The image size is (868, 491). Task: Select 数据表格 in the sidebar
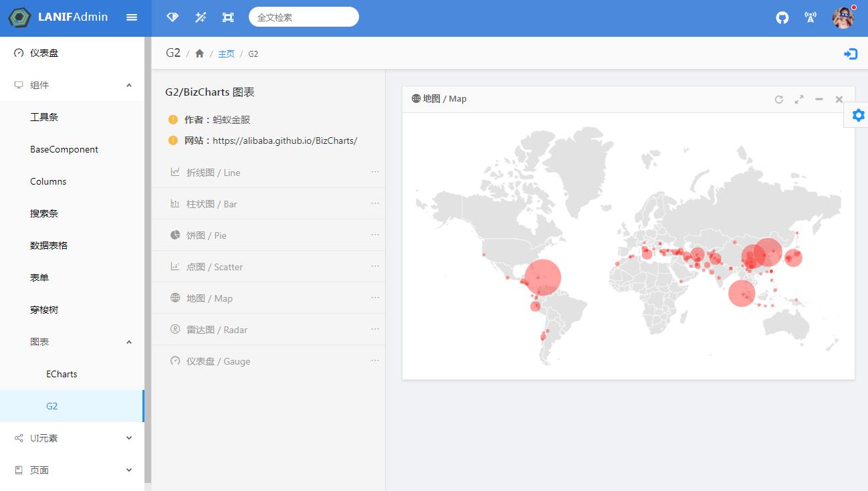coord(72,246)
